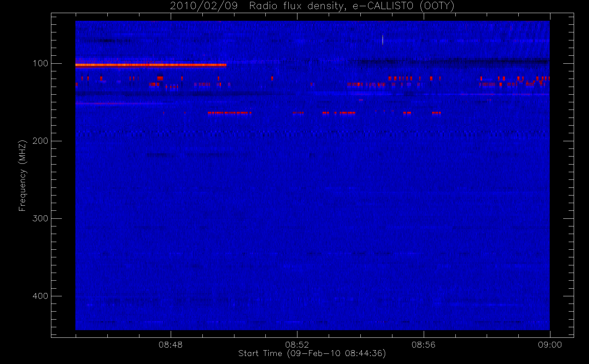Click the 09:00 time axis label
This screenshot has width=589, height=364.
tap(550, 345)
